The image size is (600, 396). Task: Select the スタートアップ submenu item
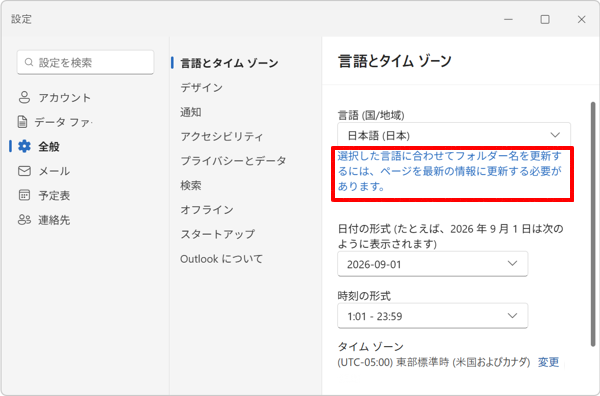(217, 234)
